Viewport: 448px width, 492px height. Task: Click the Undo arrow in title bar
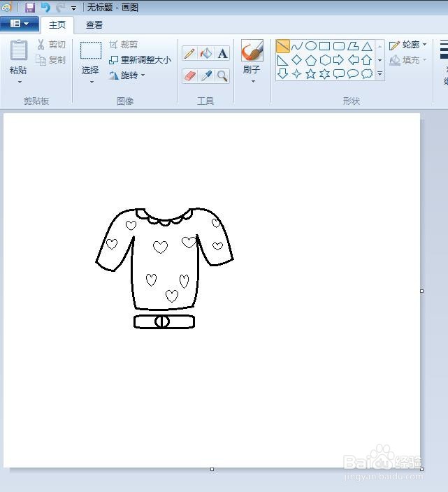[x=46, y=7]
